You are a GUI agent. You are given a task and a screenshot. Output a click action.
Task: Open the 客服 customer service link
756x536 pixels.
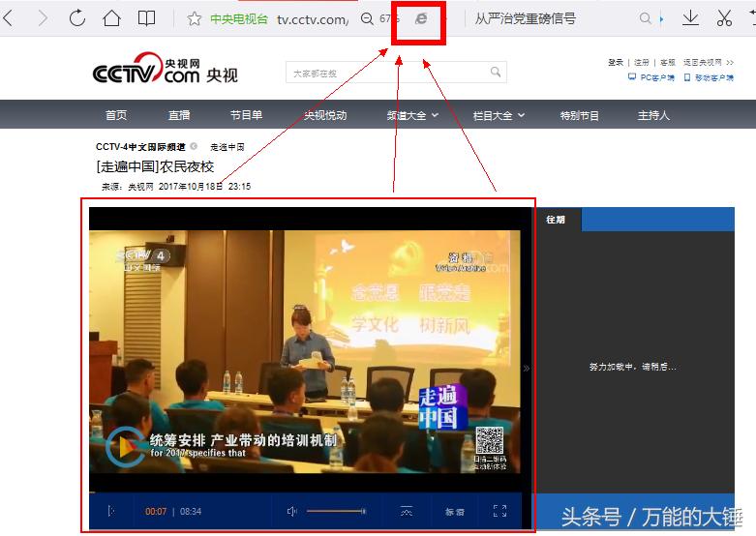(x=668, y=62)
